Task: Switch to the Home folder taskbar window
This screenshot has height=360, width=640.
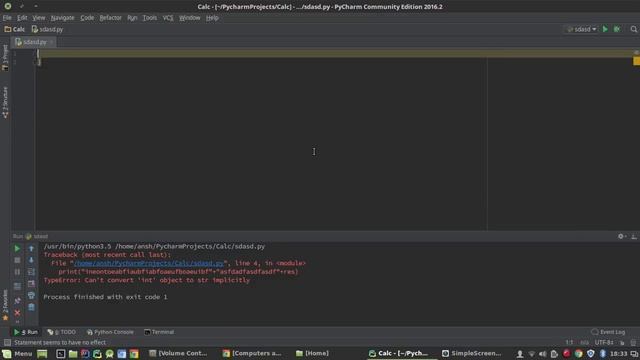Action: (x=312, y=353)
